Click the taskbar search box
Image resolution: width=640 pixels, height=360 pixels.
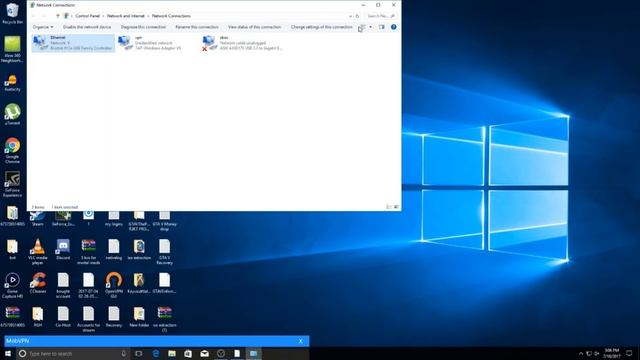[x=73, y=353]
